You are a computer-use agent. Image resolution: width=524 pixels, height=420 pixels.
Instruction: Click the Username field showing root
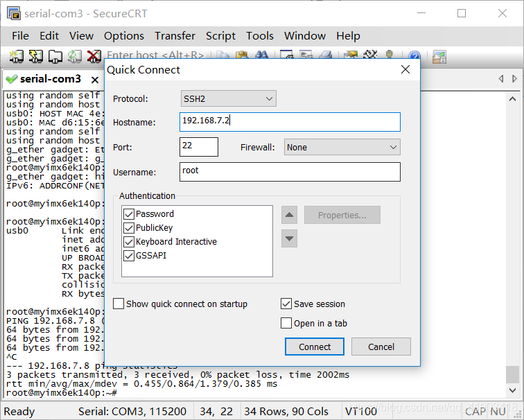point(290,172)
